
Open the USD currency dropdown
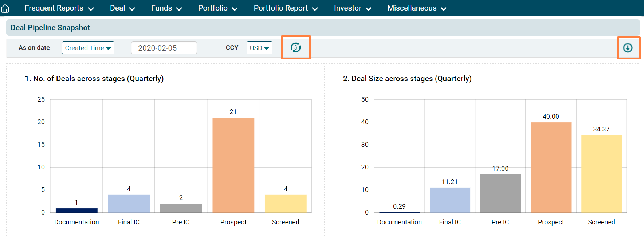pos(259,48)
